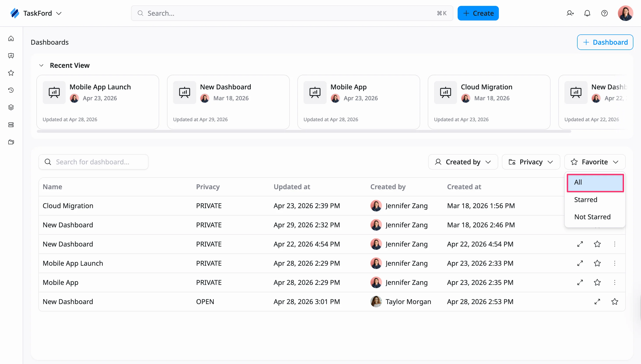Sort by the Updated at column header
Screen dimensions: 641x364
point(292,187)
